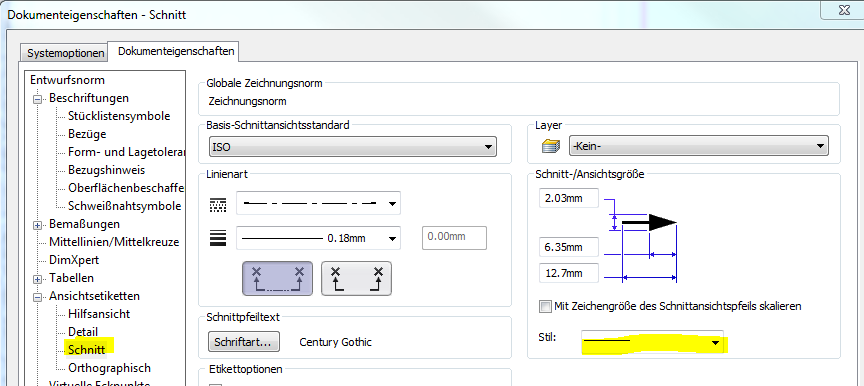The height and width of the screenshot is (386, 864).
Task: Click the disabled 0.00mm thickness field
Action: coord(455,238)
